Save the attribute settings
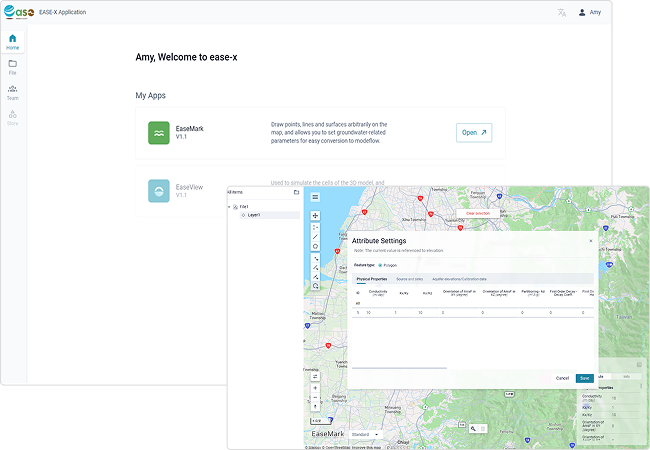Image resolution: width=650 pixels, height=450 pixels. 585,378
